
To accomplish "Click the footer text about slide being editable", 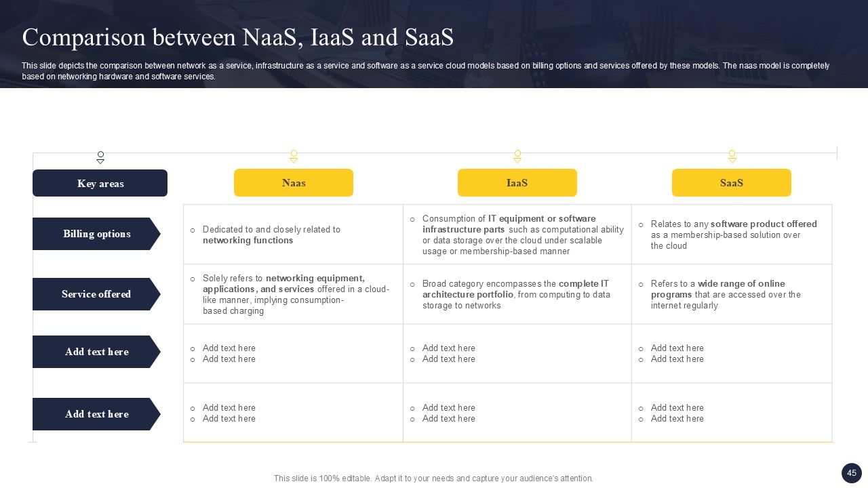I will [433, 479].
